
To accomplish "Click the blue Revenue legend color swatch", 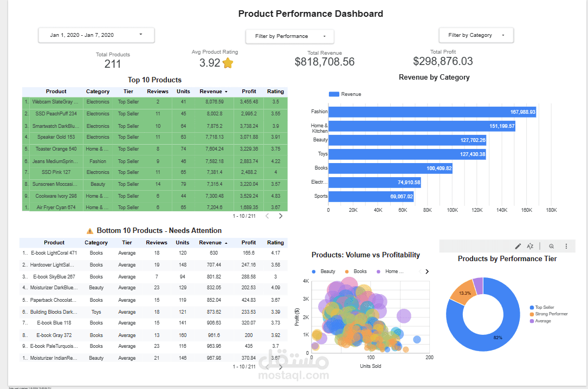I will [333, 94].
